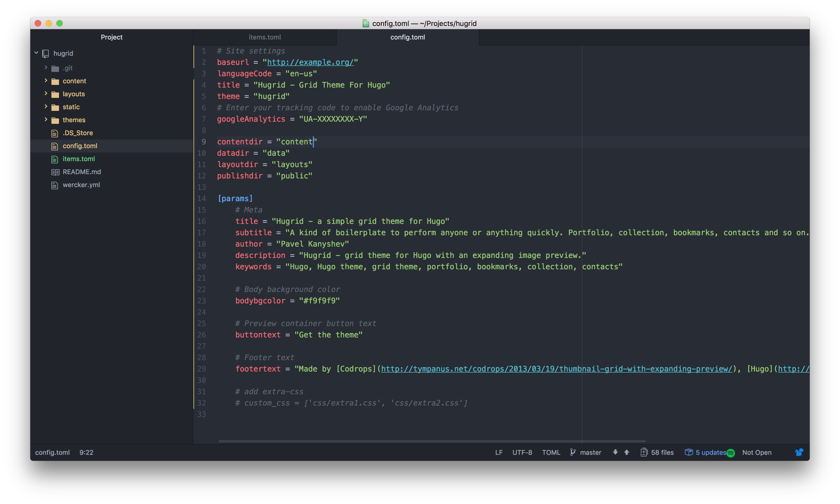Open the truncated http:// Hugo link on line 29
This screenshot has width=840, height=504.
[794, 369]
